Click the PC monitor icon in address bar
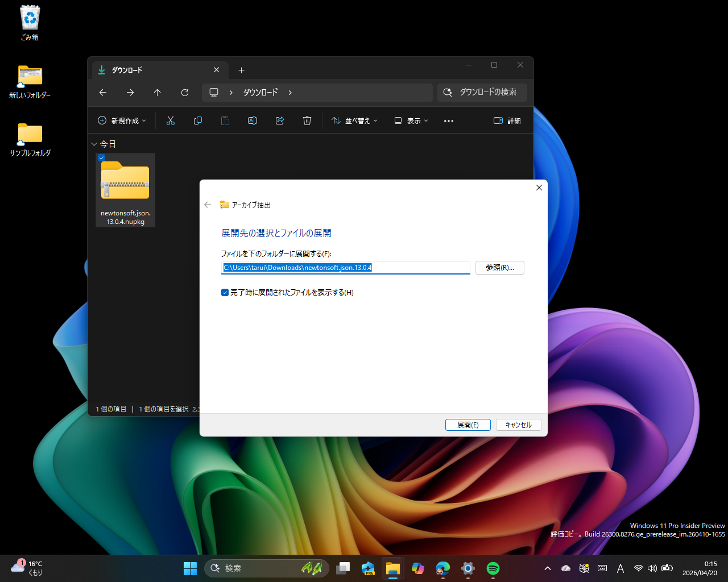The image size is (728, 582). [214, 93]
